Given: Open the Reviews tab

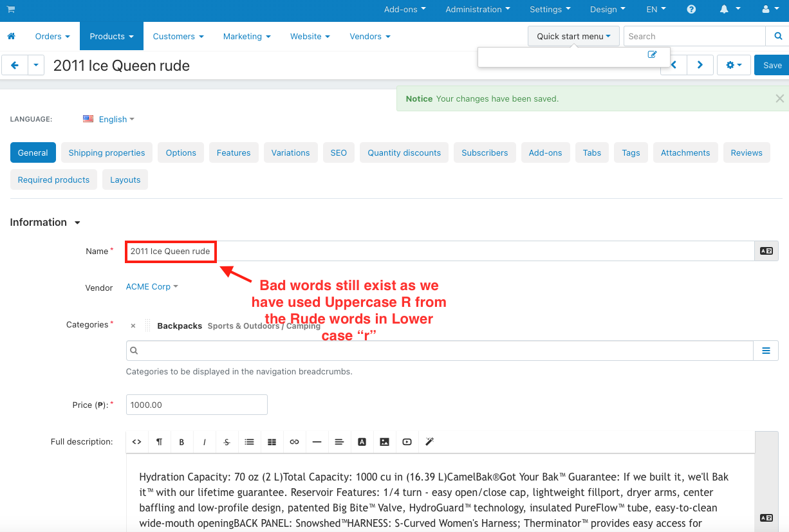Looking at the screenshot, I should [x=747, y=152].
